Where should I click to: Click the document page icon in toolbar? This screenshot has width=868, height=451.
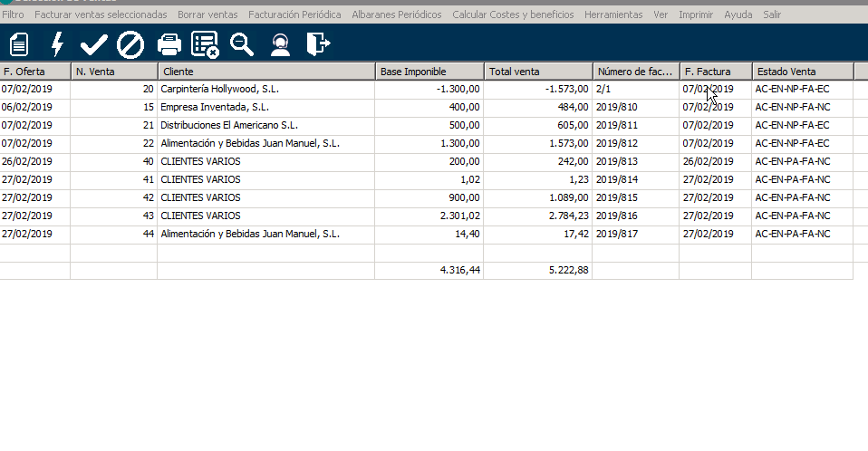19,43
